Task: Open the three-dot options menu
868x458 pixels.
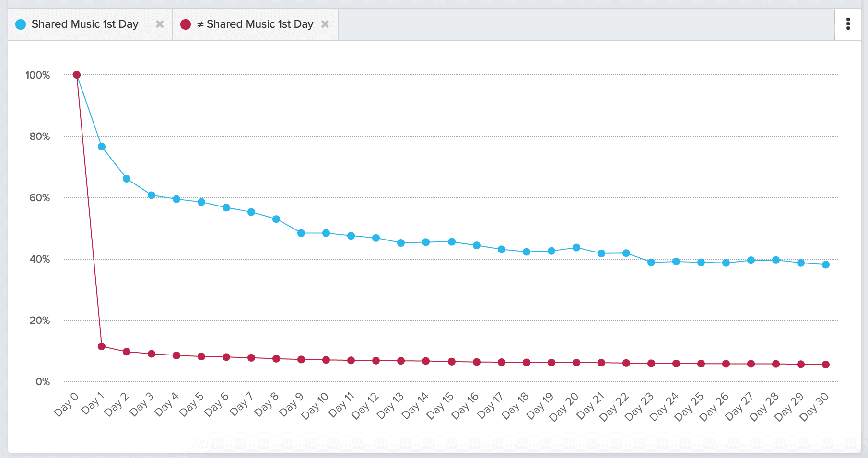Action: click(x=848, y=24)
